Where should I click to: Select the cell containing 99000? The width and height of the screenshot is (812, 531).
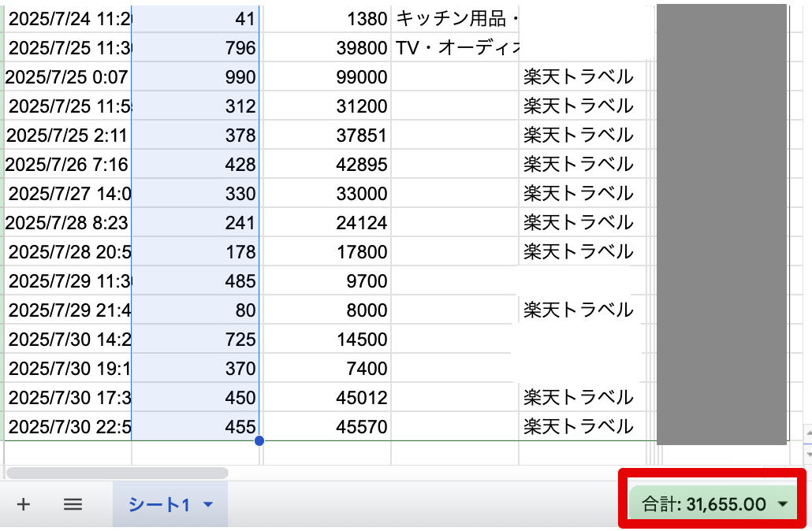pos(326,76)
